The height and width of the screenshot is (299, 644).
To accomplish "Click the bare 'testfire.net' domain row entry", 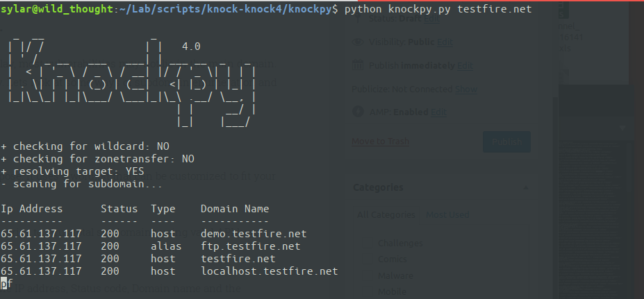I will [x=238, y=259].
